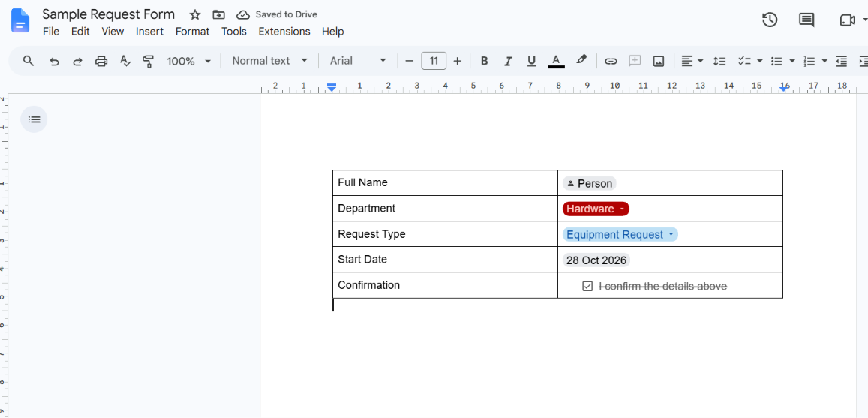Print the document with printer icon
Viewport: 868px width, 418px height.
(x=101, y=61)
